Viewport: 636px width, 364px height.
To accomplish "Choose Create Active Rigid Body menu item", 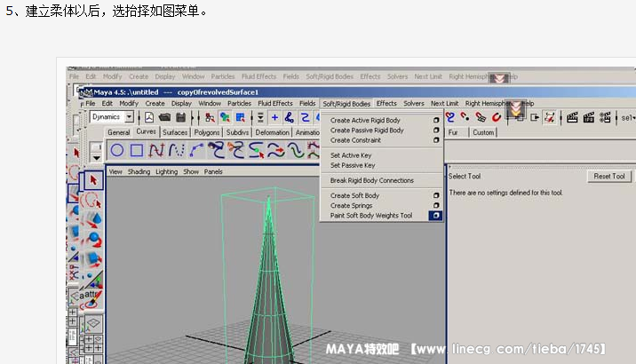I will click(365, 120).
